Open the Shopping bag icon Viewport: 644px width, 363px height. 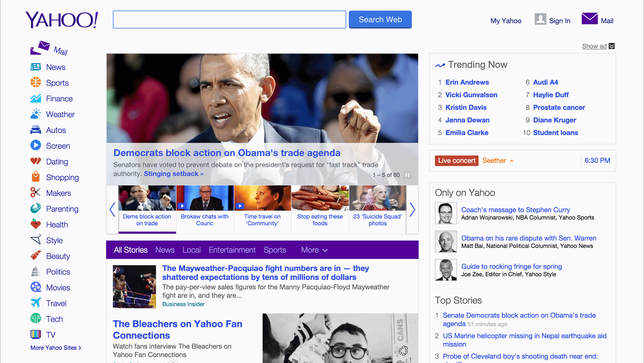[x=35, y=177]
